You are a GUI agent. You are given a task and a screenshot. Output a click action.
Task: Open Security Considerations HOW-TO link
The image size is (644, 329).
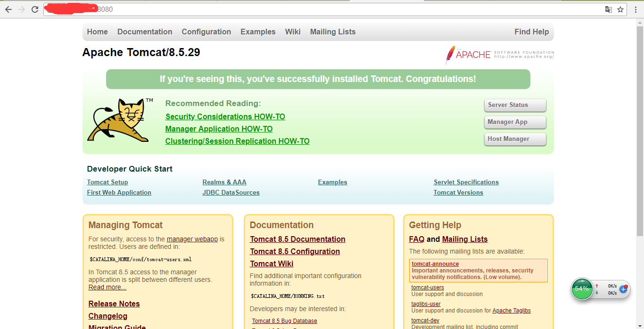point(225,116)
